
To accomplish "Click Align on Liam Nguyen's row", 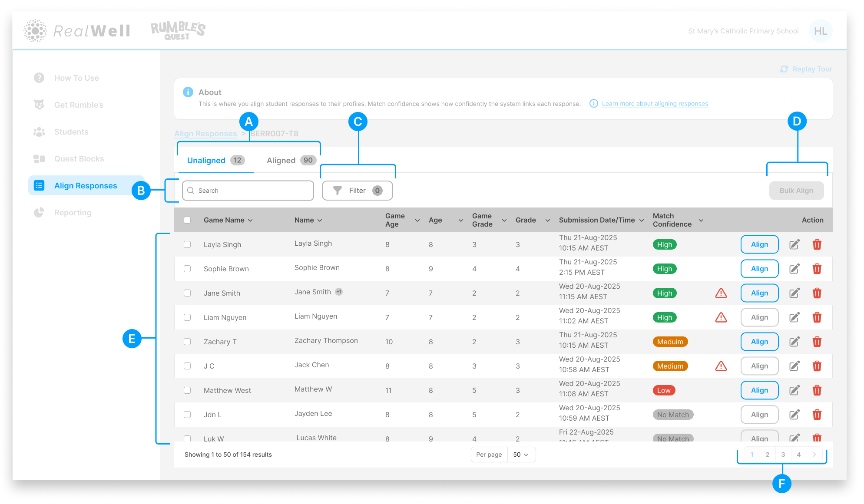I will (x=759, y=317).
